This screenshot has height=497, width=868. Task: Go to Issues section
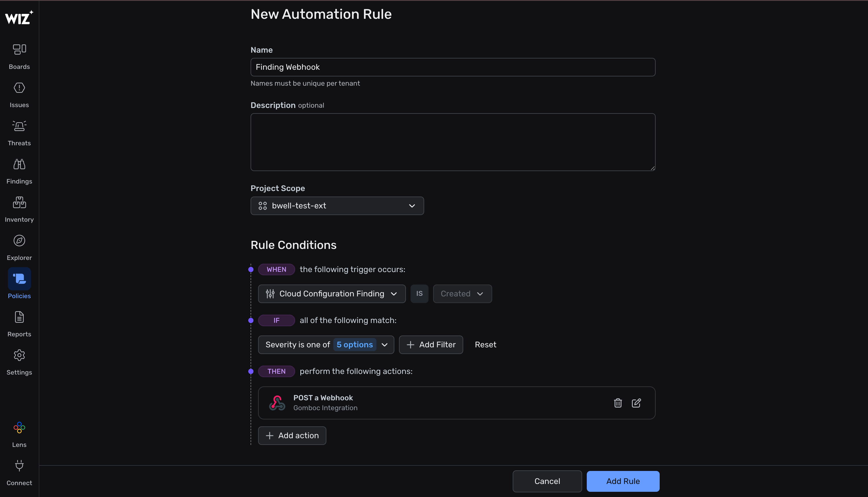pyautogui.click(x=19, y=95)
